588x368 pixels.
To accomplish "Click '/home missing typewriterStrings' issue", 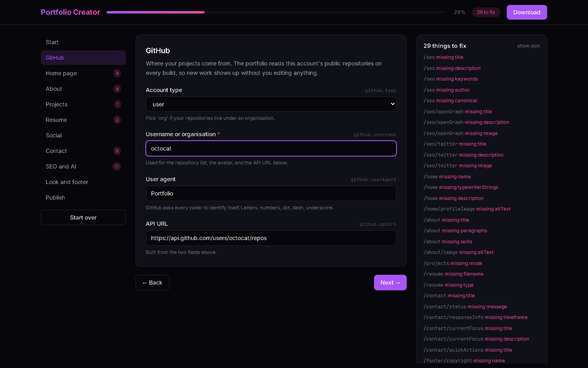I will point(461,187).
